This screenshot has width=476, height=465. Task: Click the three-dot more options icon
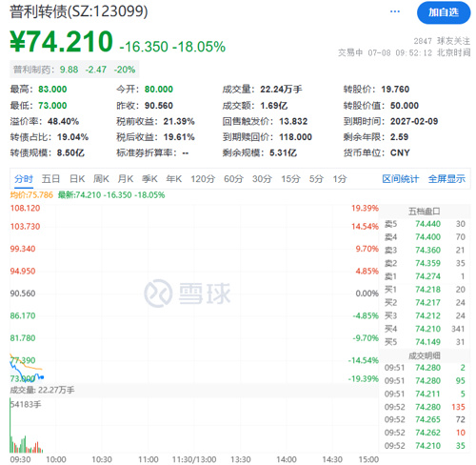click(x=394, y=11)
